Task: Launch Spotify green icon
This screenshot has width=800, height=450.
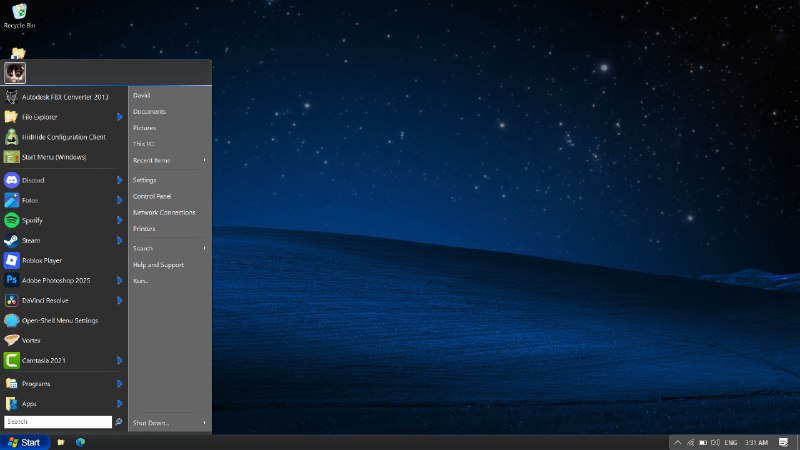Action: point(11,220)
